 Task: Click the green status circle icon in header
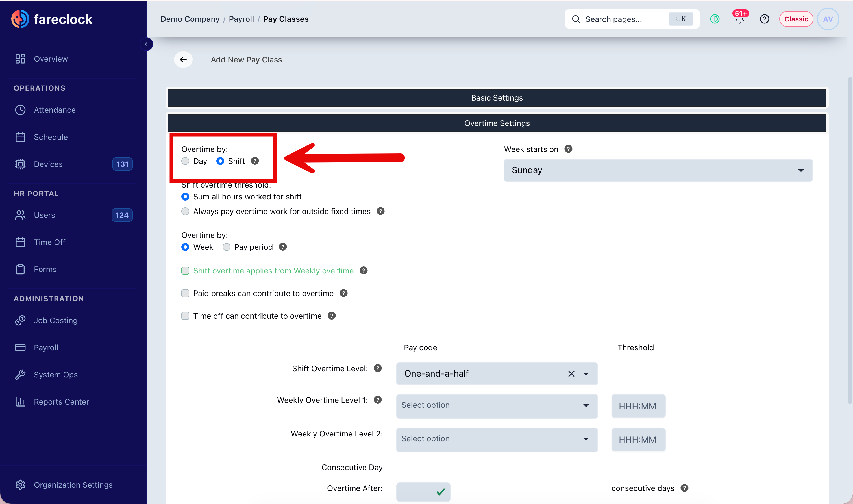click(715, 19)
